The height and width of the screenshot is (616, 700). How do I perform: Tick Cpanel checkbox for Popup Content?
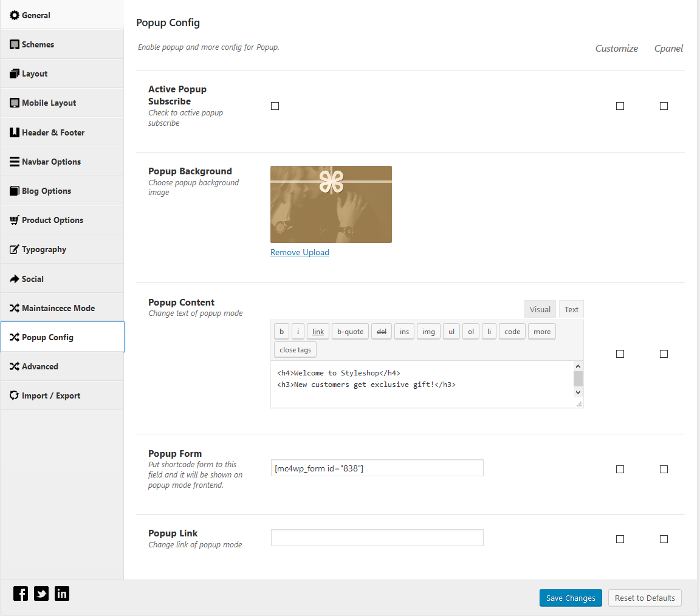coord(664,354)
